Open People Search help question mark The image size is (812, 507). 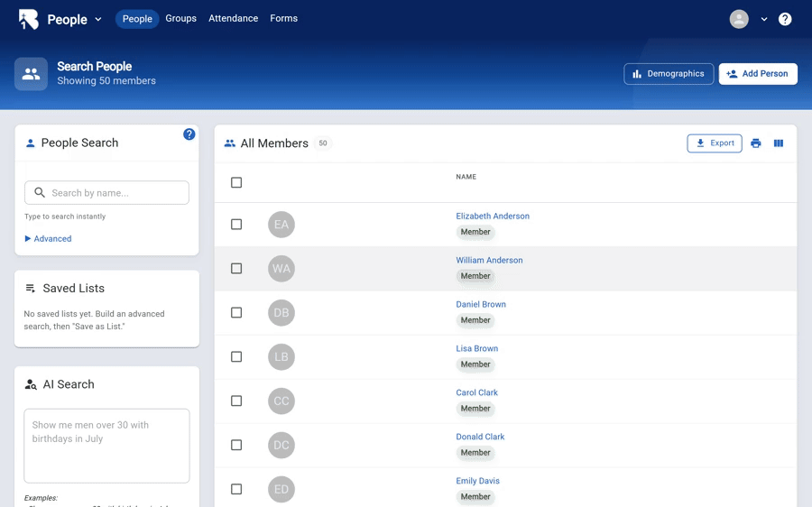[189, 134]
